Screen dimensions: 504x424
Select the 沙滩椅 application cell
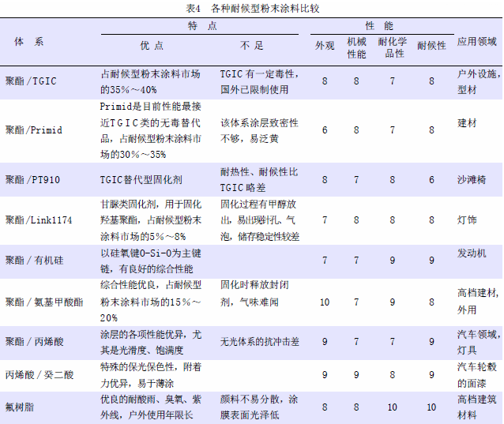point(472,179)
